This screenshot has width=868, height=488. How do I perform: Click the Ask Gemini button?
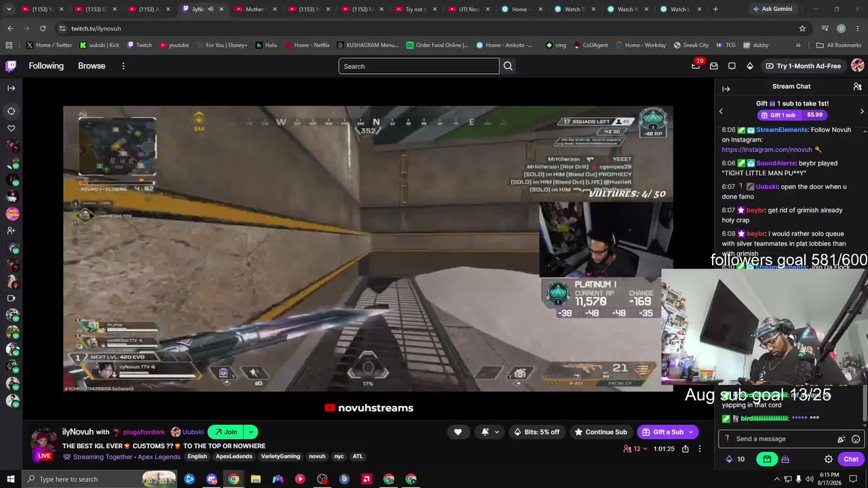(x=772, y=9)
